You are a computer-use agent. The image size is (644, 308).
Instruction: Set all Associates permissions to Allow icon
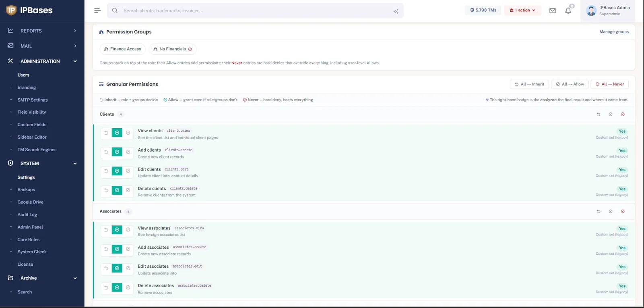611,212
